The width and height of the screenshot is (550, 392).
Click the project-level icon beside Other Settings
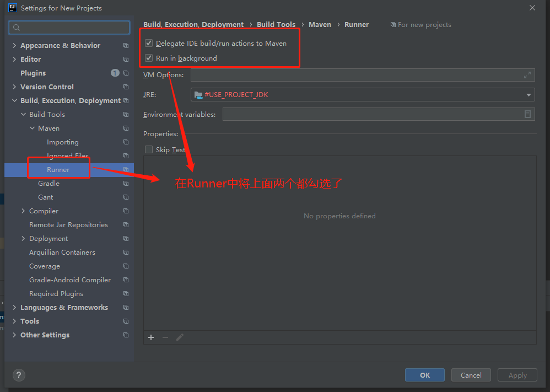(x=126, y=335)
